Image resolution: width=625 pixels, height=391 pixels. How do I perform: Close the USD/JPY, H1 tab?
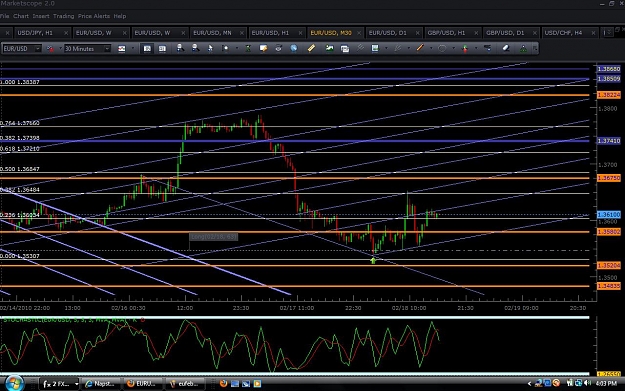click(x=66, y=33)
